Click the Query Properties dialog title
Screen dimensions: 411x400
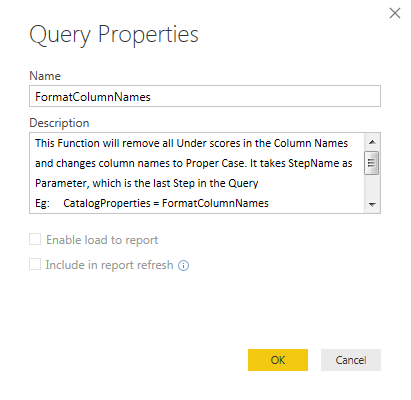point(114,34)
